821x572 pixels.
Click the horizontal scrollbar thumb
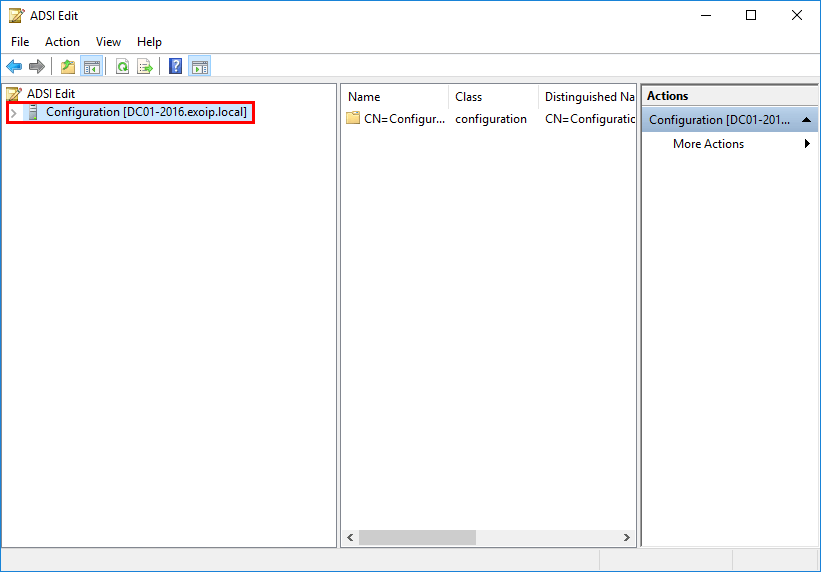point(417,537)
